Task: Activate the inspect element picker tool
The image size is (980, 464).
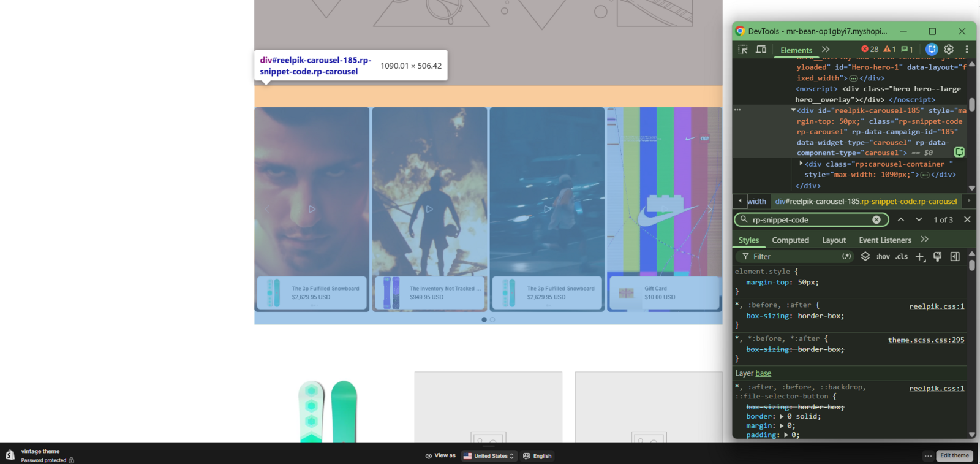Action: click(x=743, y=50)
